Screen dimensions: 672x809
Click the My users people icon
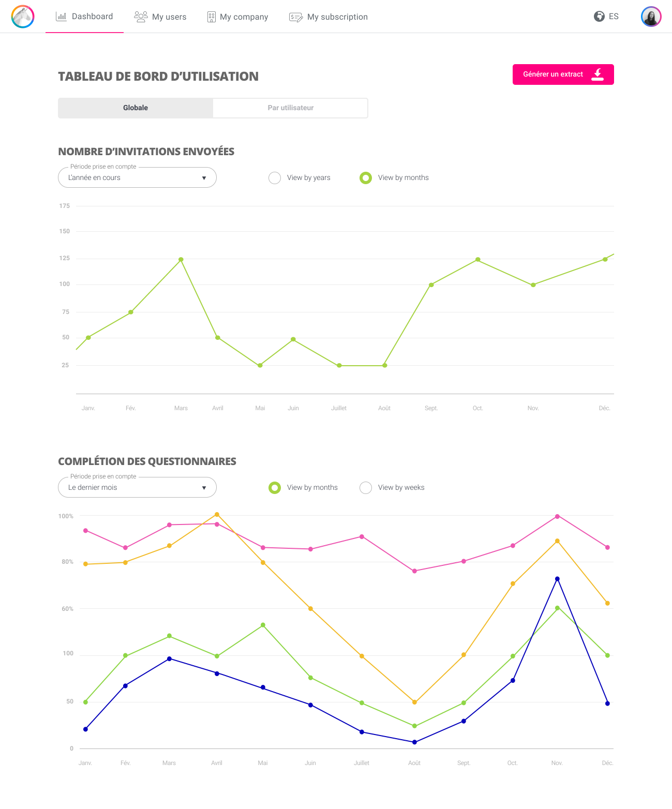pos(141,17)
